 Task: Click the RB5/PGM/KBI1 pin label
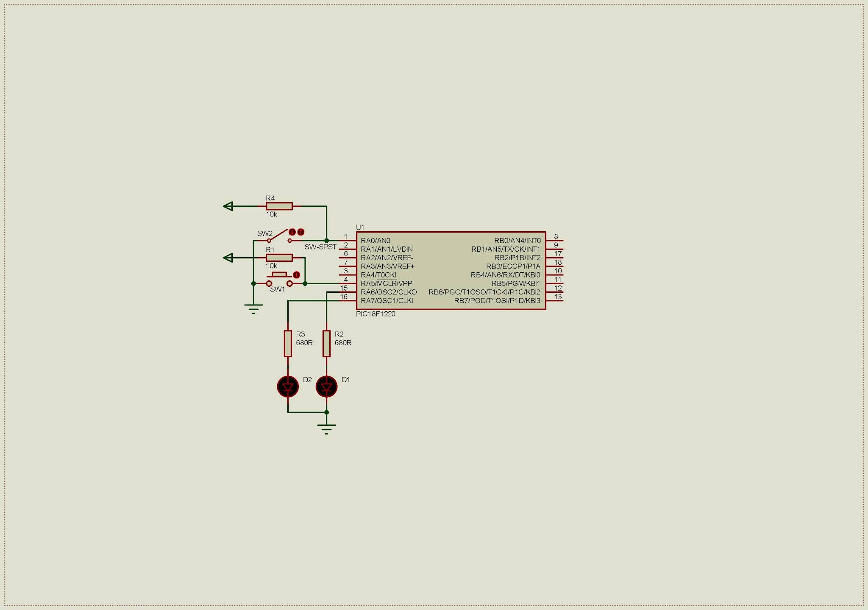516,283
